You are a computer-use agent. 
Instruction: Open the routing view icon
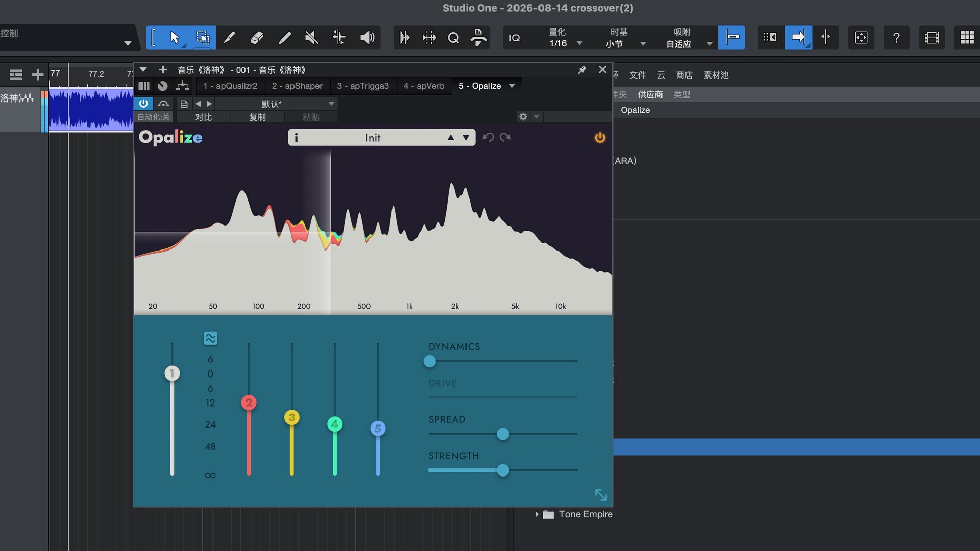point(182,86)
